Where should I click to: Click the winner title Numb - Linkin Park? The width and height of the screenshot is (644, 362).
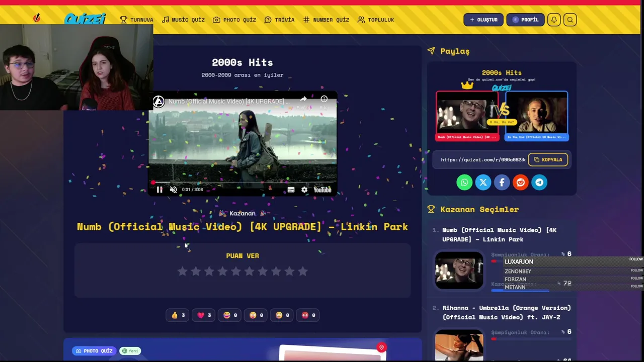point(242,227)
